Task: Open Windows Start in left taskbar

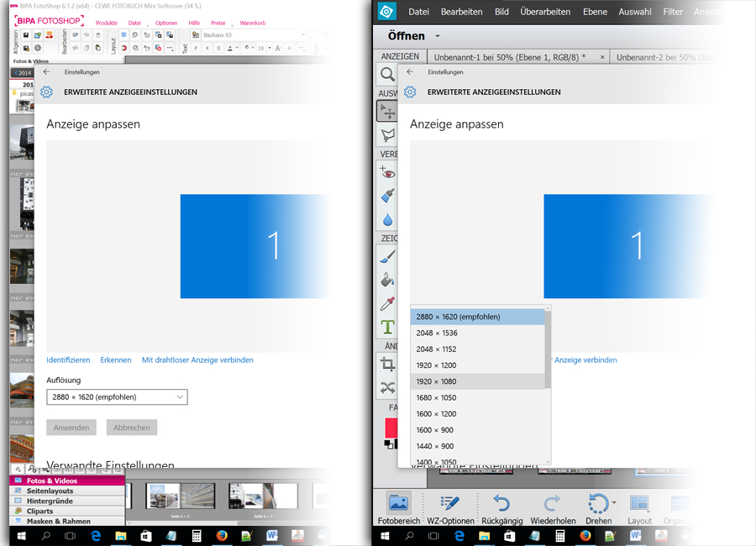Action: click(21, 536)
